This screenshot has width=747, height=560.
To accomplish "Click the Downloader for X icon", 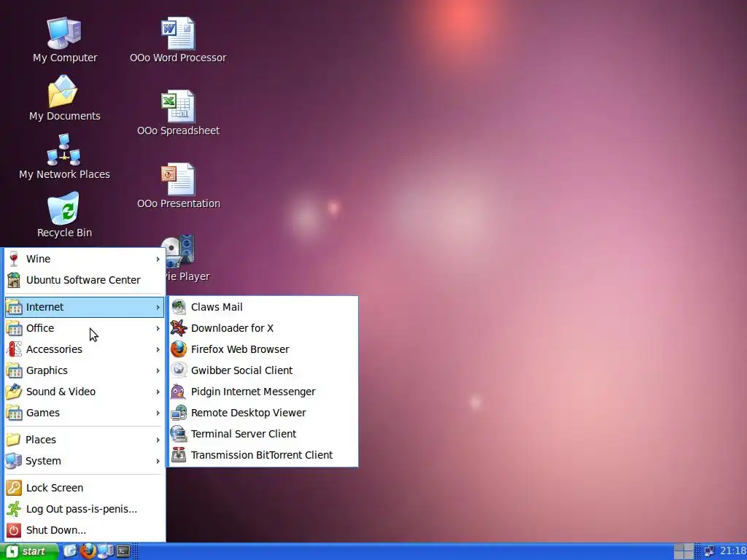I will 179,328.
